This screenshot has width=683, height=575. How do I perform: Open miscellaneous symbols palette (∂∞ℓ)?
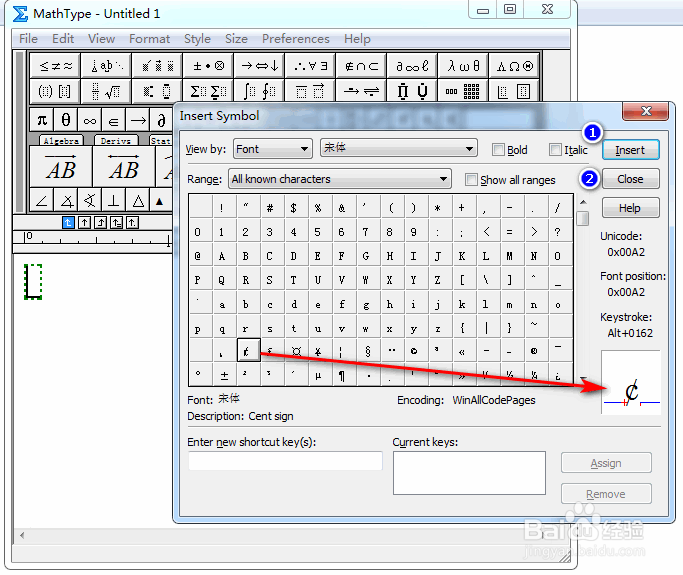point(412,66)
